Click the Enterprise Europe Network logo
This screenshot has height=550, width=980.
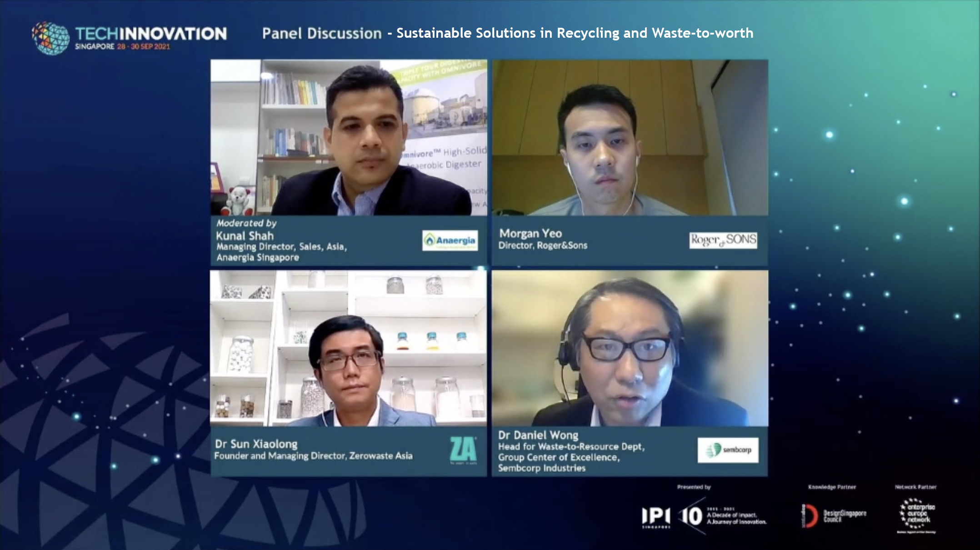coord(917,516)
